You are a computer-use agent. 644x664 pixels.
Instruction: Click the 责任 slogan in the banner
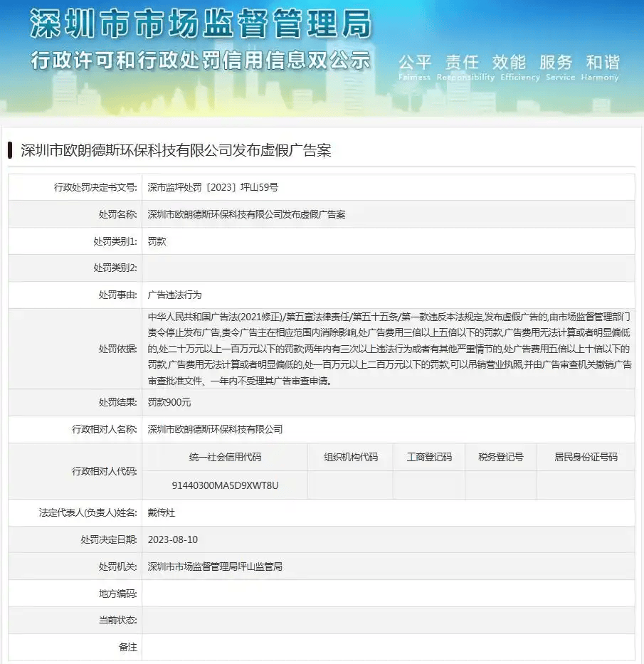point(463,62)
